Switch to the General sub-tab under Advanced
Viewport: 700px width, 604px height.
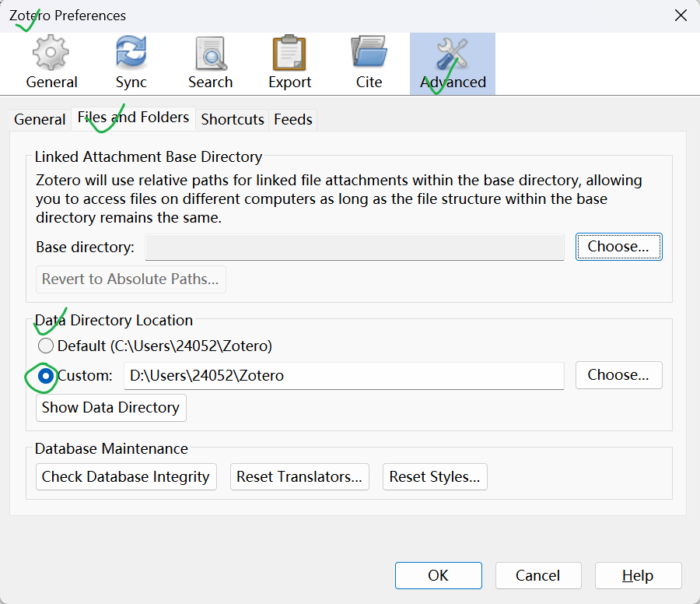tap(40, 119)
